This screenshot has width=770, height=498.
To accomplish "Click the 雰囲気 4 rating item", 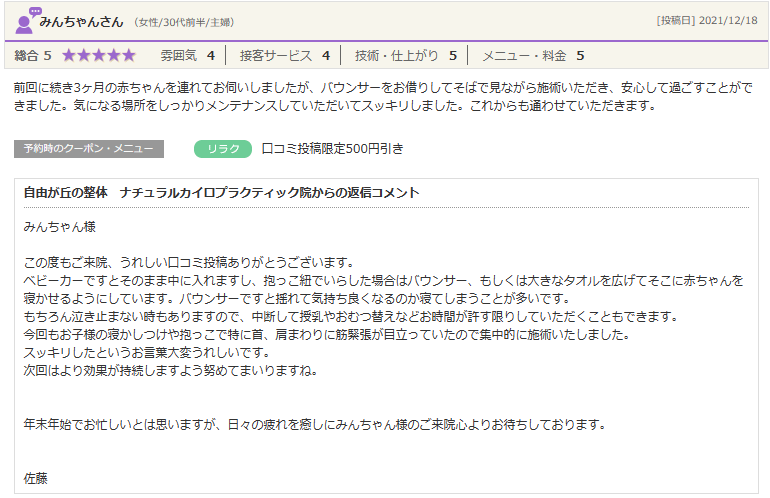I will tap(187, 56).
